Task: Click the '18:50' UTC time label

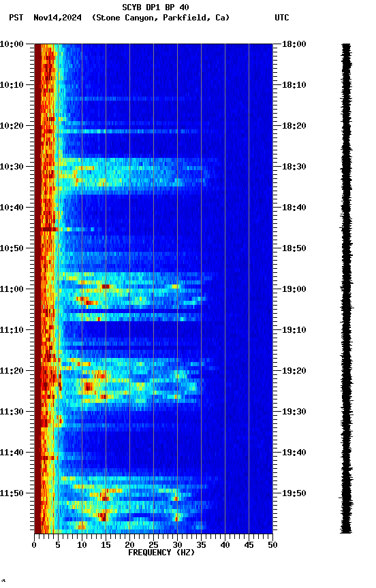Action: tap(294, 248)
